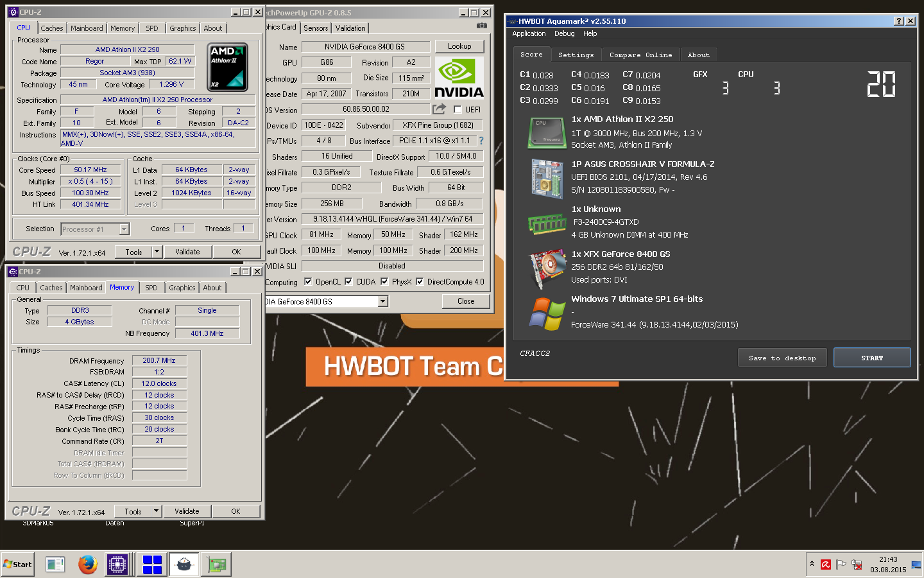Click the Windows logo icon in Aquamark
Screen dimensions: 924x578
pos(547,314)
